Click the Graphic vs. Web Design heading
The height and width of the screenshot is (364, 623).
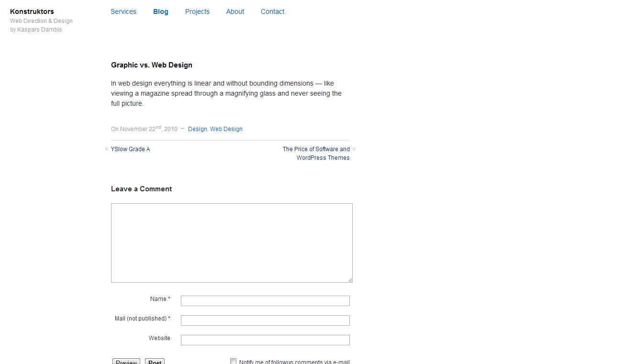coord(152,65)
